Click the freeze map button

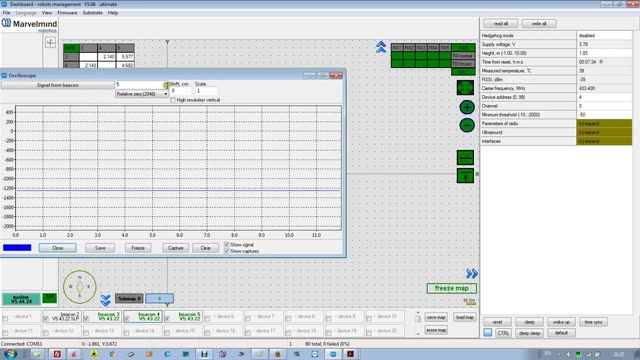pyautogui.click(x=451, y=288)
